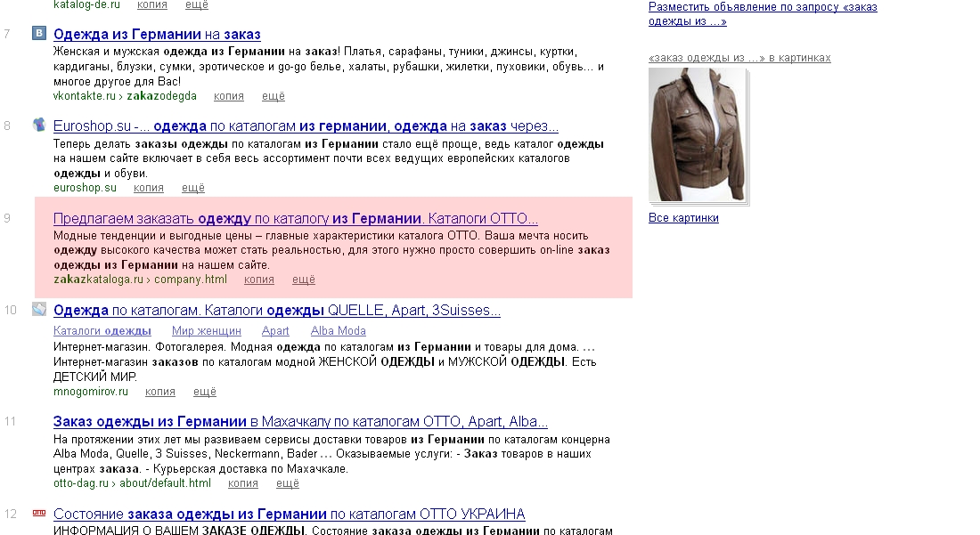Viewport: 980px width, 535px height.
Task: Click the otto-dag.ru › about/default.html URL
Action: click(x=133, y=483)
